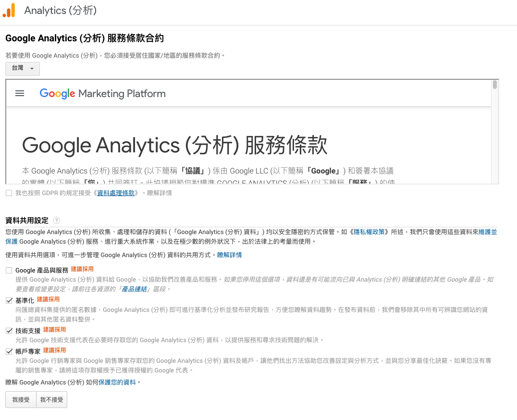
Task: Click the 建議採用 label beside 技術支援
Action: click(x=54, y=330)
